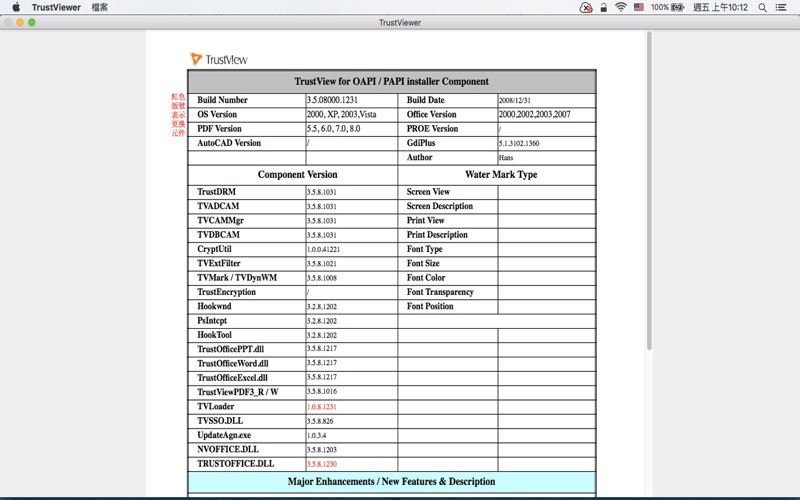
Task: Click the GdiPlus label
Action: pos(421,143)
